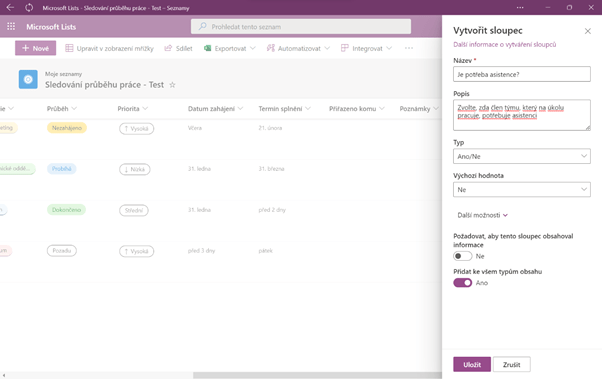Open the app launcher waffle icon
Image resolution: width=602 pixels, height=379 pixels.
(11, 26)
